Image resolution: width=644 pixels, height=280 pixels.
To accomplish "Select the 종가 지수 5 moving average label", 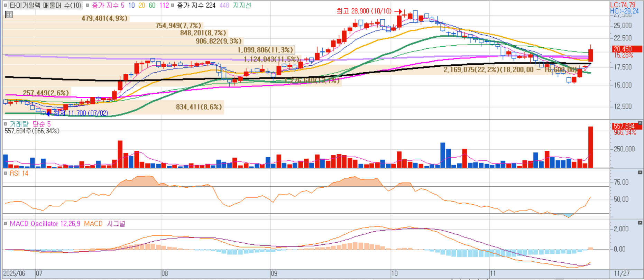I will (x=108, y=6).
